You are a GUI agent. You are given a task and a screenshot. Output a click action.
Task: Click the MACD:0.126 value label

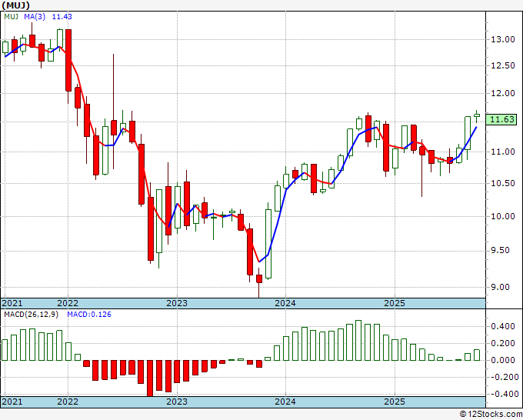tap(89, 315)
